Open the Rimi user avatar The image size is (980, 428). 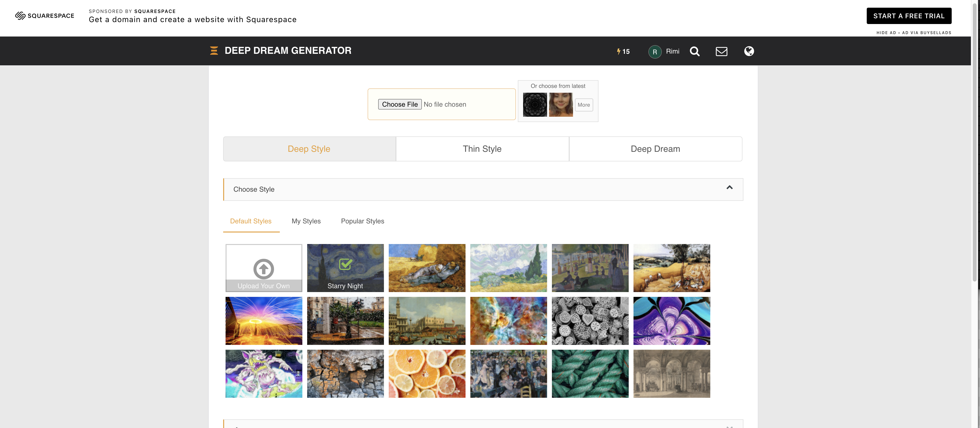(654, 51)
